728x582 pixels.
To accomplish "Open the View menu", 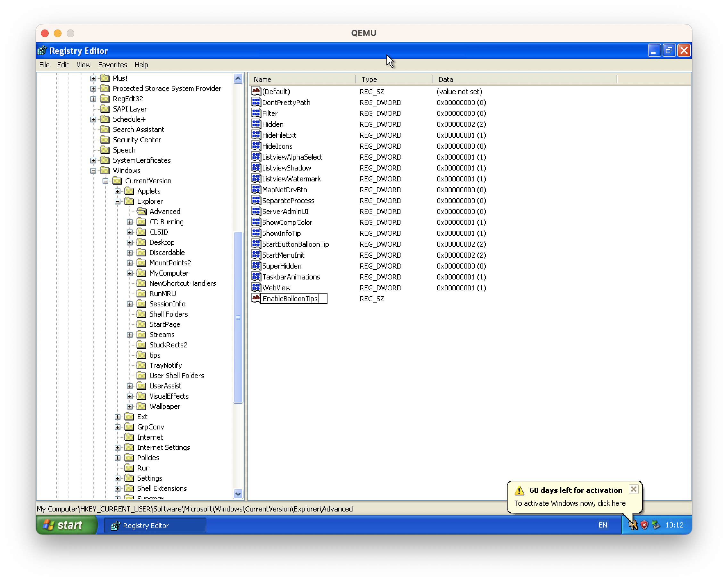I will click(x=83, y=65).
